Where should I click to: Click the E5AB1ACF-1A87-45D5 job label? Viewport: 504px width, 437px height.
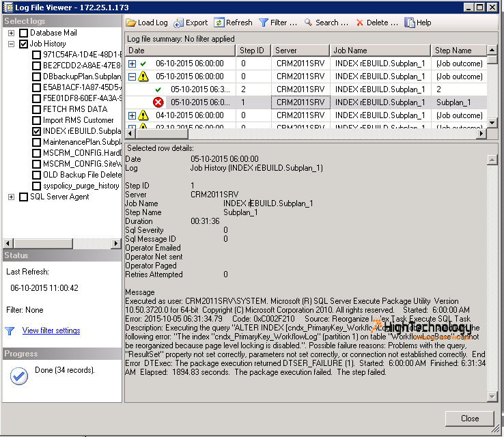tap(82, 87)
